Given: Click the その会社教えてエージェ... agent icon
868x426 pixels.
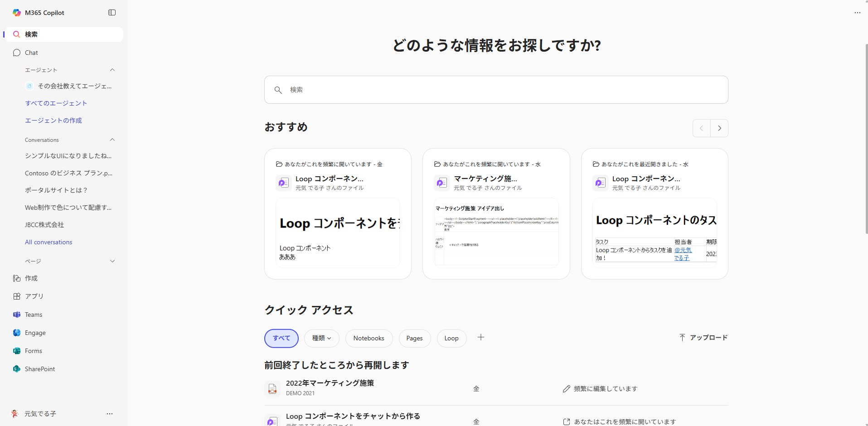Looking at the screenshot, I should (x=29, y=86).
